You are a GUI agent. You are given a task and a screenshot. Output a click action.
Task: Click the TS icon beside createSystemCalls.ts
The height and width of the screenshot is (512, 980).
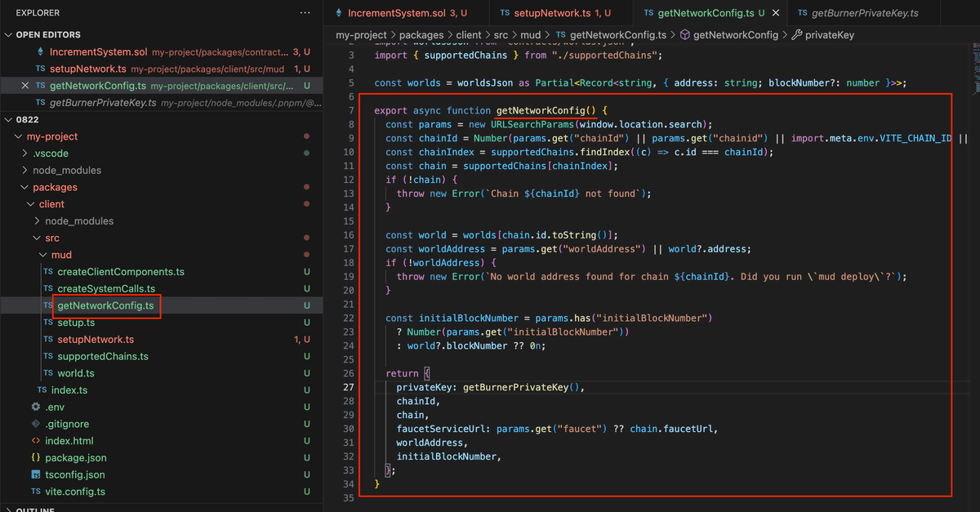48,288
